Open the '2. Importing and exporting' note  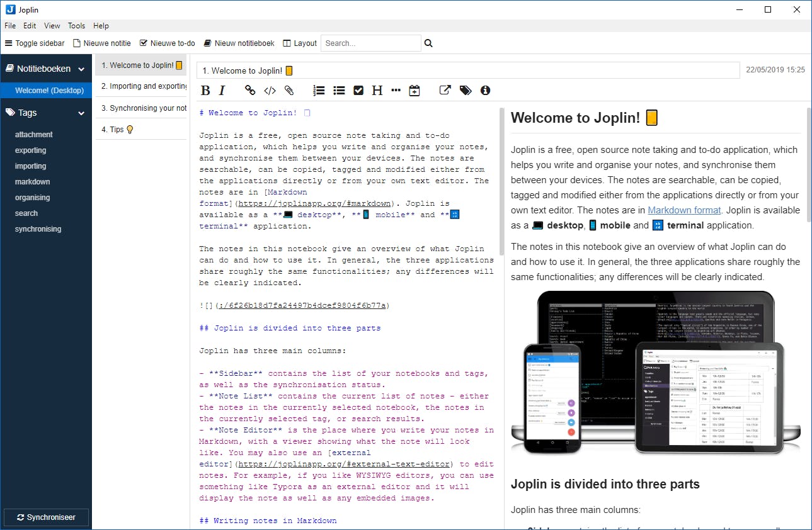(x=141, y=86)
